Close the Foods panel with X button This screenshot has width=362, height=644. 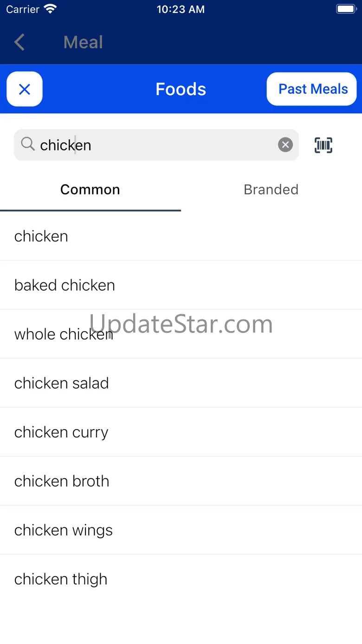tap(25, 89)
